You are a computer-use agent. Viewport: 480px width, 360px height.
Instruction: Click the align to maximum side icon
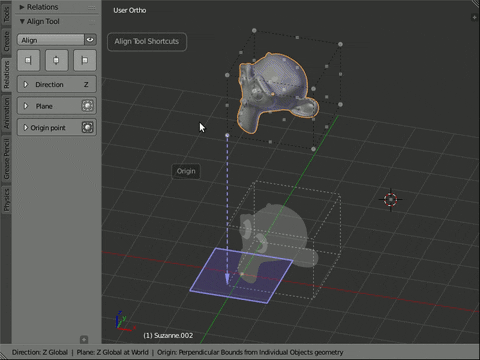85,60
